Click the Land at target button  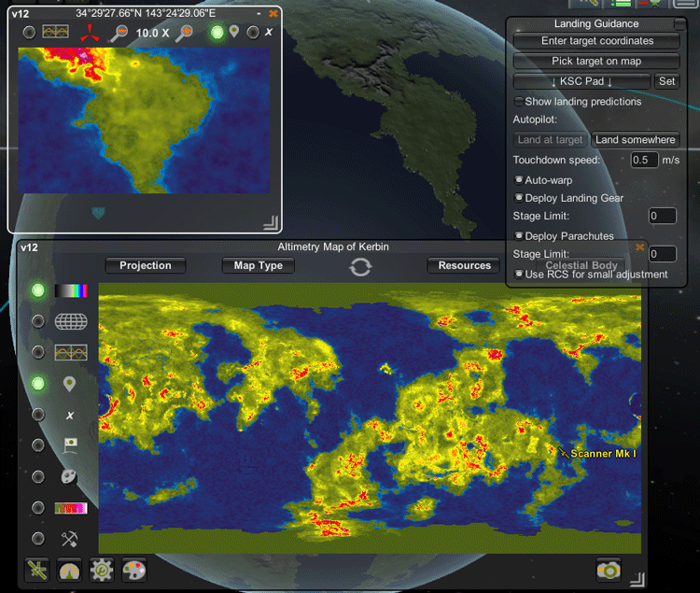coord(550,140)
